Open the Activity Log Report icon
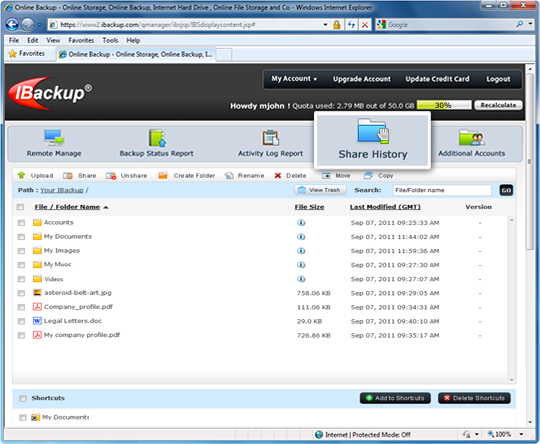Screen dimensions: 540x444 click(271, 138)
